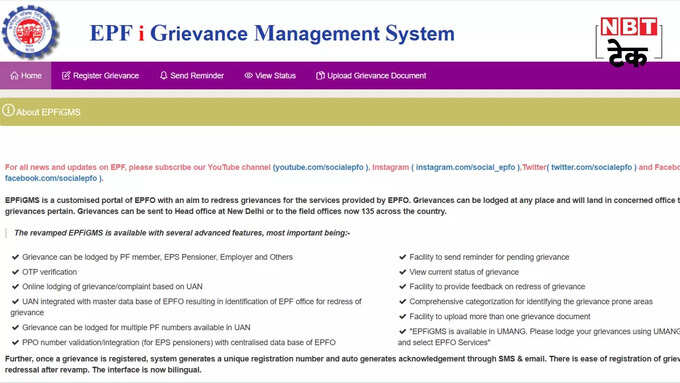The width and height of the screenshot is (680, 383).
Task: Click the document icon beside Upload Grievance Document
Action: [x=320, y=75]
